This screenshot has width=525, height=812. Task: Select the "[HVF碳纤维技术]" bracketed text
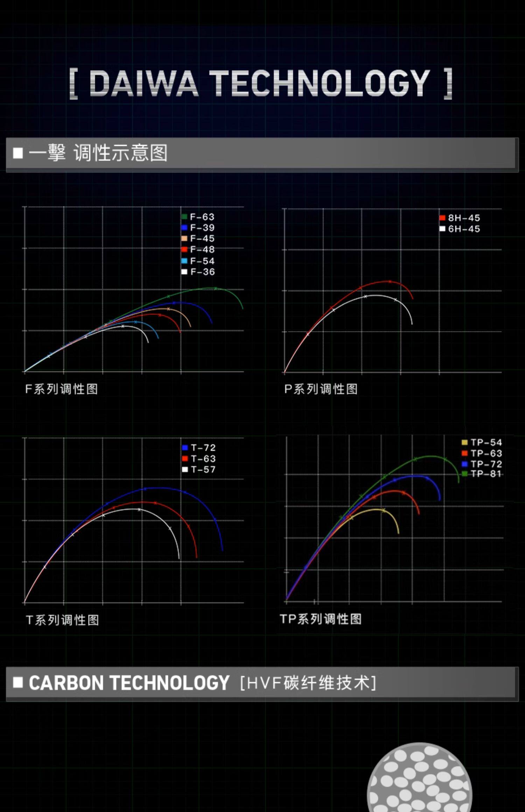click(308, 683)
